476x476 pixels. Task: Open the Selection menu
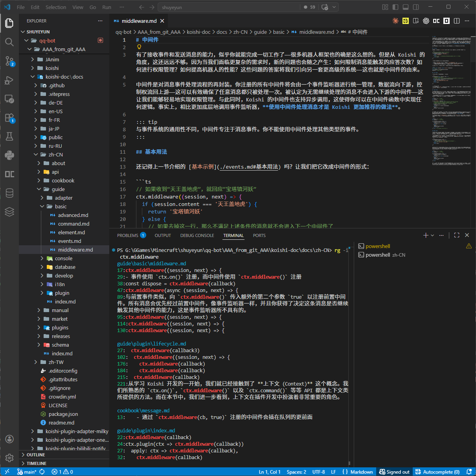tap(56, 7)
